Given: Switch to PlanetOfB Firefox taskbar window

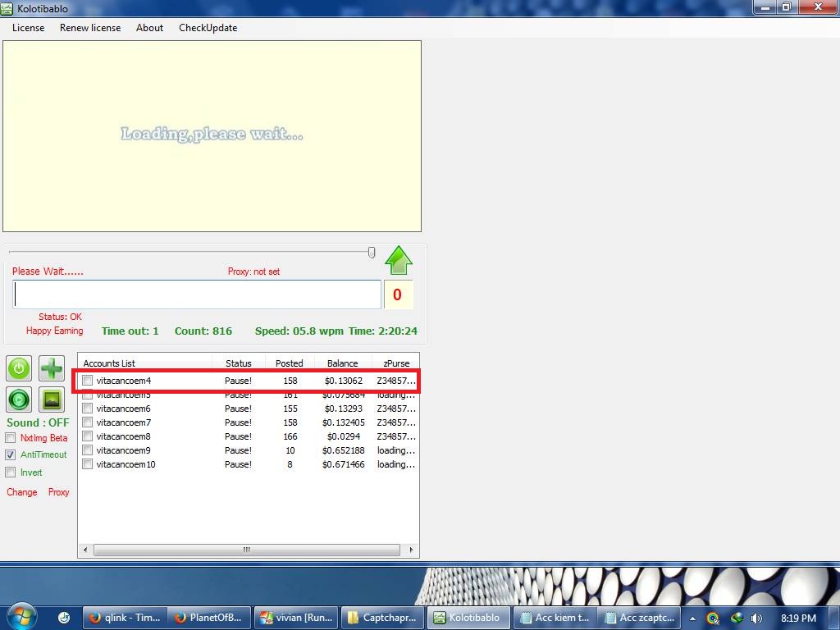Looking at the screenshot, I should pos(209,618).
